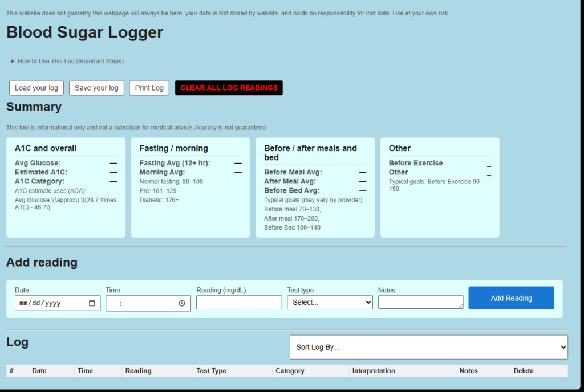The image size is (584, 392).
Task: Open the date picker calendar icon
Action: [x=92, y=303]
